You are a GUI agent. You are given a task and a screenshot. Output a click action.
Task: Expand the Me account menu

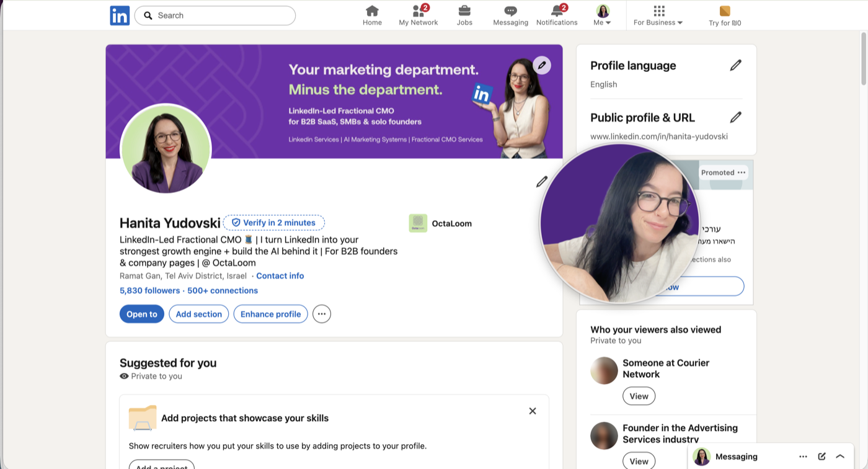603,16
